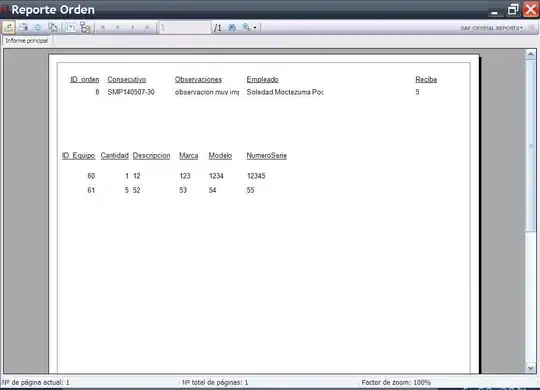Click the Modelo column header

click(x=220, y=156)
